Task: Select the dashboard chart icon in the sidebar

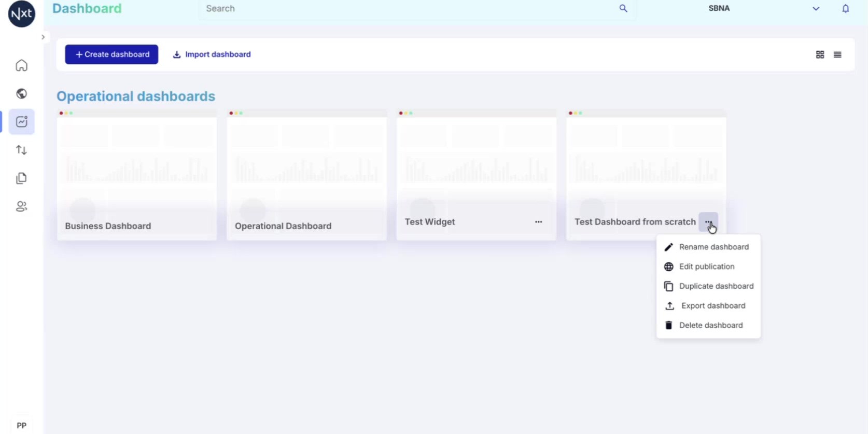Action: 21,122
